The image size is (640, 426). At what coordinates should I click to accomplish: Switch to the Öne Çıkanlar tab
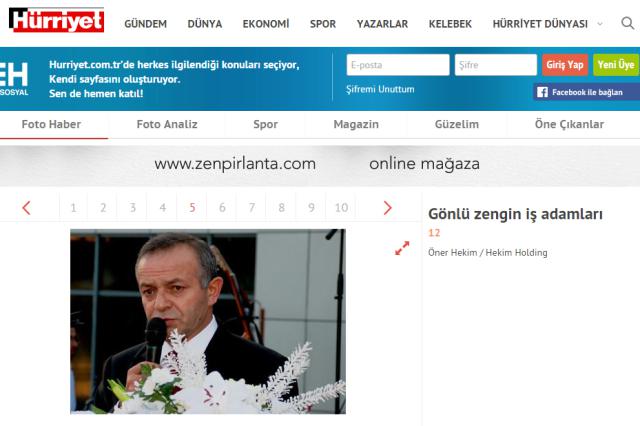tap(569, 124)
